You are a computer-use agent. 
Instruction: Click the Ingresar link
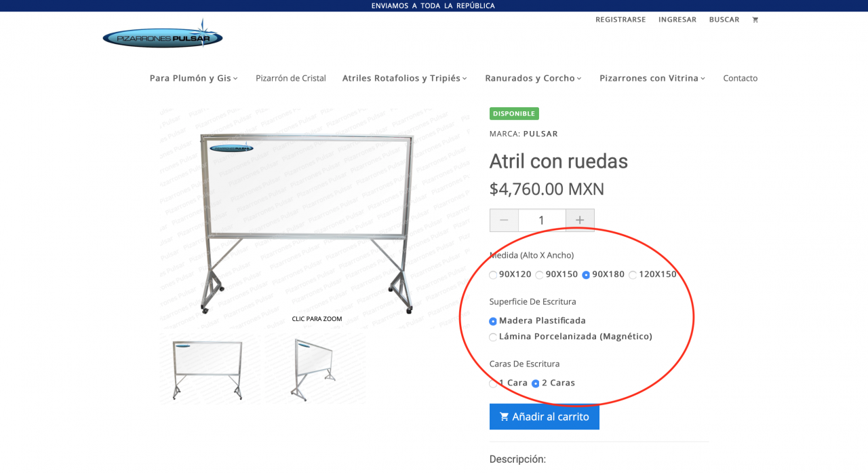(677, 20)
